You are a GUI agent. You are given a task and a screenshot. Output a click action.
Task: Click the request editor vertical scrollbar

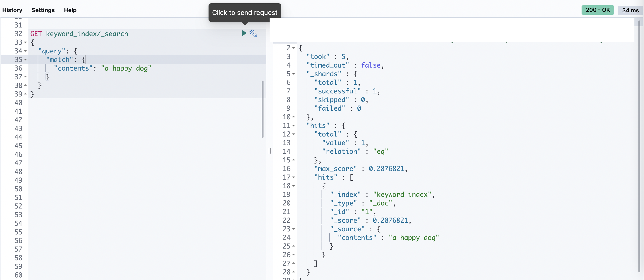[262, 109]
